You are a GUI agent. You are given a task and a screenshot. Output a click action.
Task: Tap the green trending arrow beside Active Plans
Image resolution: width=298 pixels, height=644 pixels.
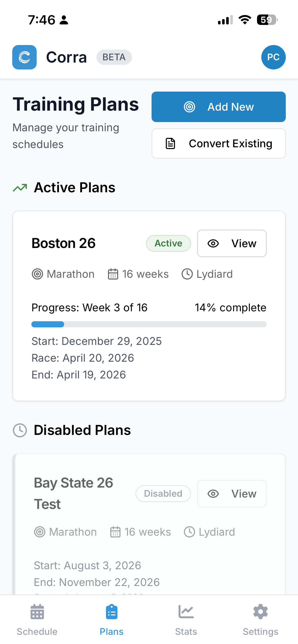coord(20,187)
